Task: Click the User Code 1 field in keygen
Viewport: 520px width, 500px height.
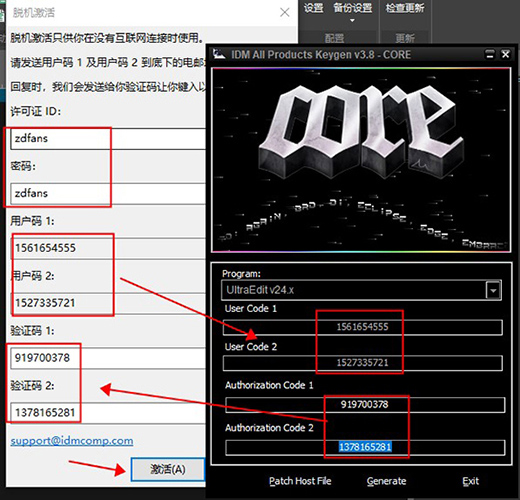Action: click(x=363, y=327)
